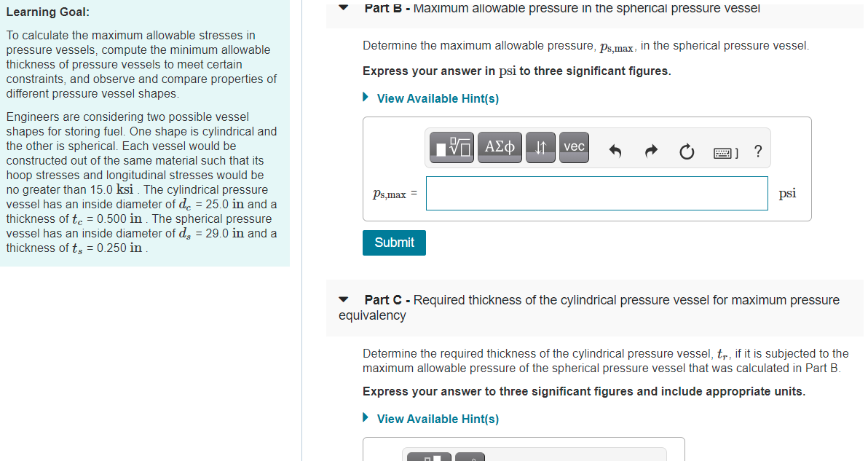Click the question mark help icon
Screen dimensions: 868x461
tap(757, 151)
